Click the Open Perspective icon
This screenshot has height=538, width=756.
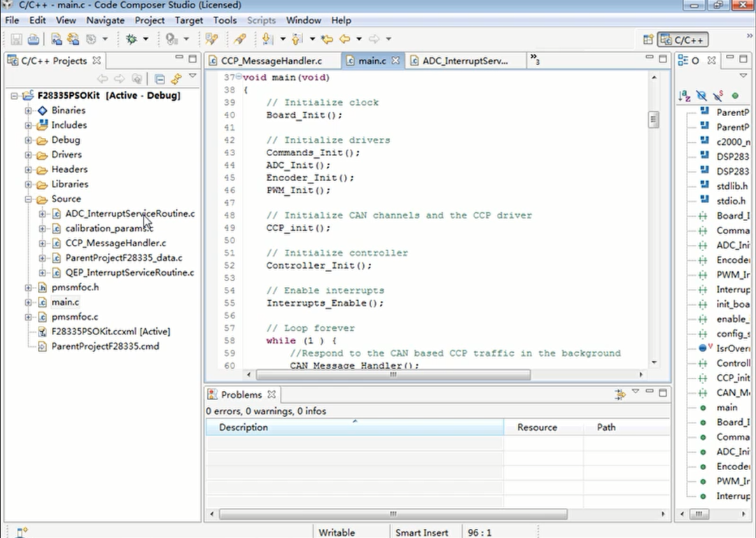648,40
